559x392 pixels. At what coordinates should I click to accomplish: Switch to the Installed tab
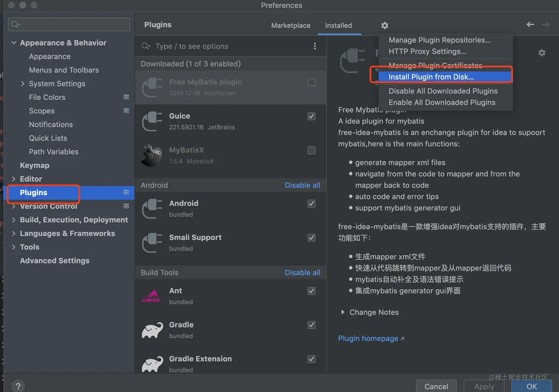(338, 25)
